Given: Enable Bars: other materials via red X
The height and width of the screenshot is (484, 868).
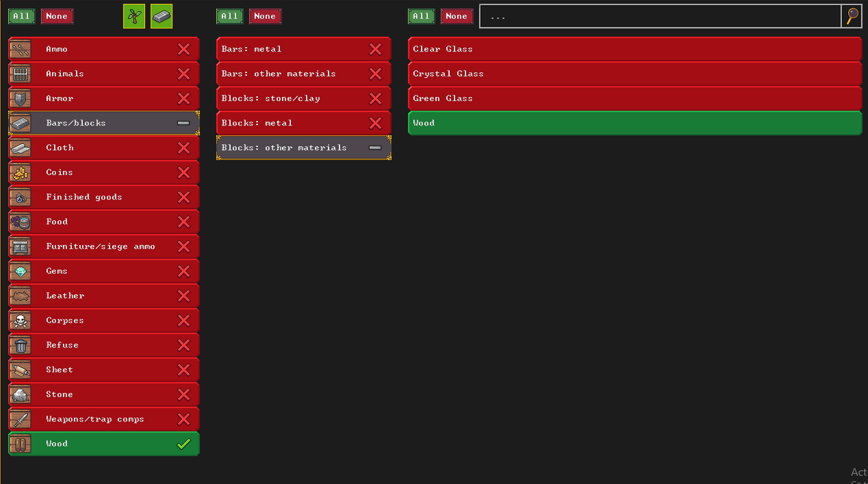Looking at the screenshot, I should pos(376,74).
